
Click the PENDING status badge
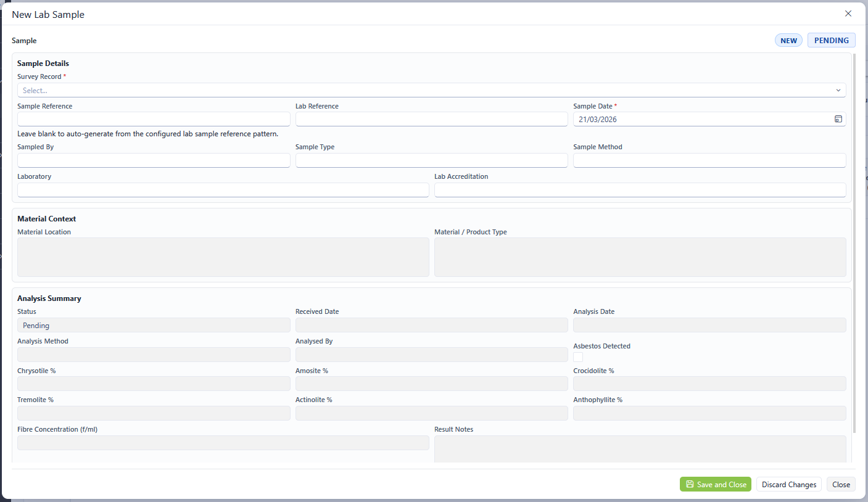(x=831, y=41)
